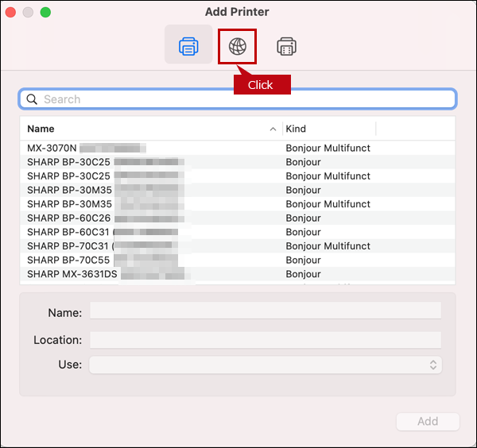Close the Add Printer window
Screen dimensions: 477x448
11,12
